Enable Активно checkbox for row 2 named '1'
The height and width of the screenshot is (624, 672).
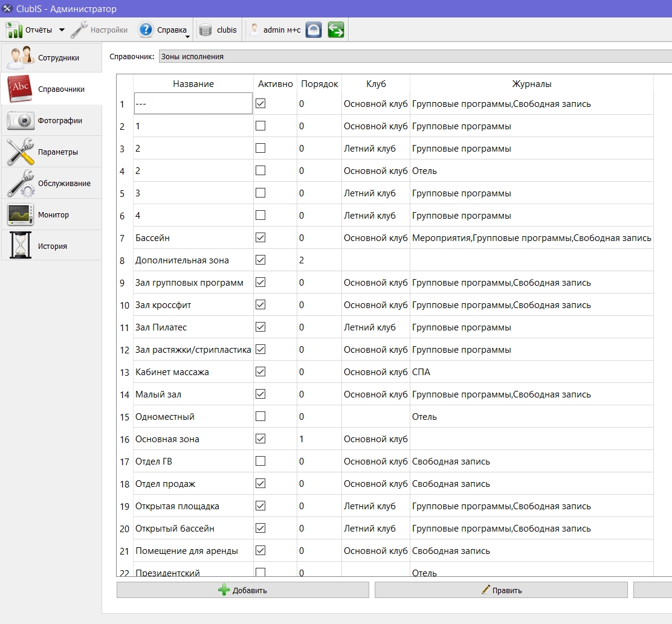260,126
